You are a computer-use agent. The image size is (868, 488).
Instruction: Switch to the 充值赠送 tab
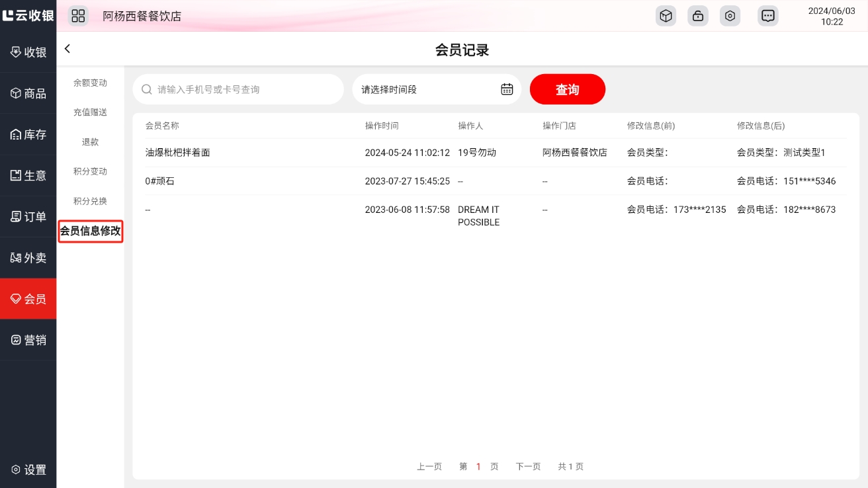pos(90,112)
